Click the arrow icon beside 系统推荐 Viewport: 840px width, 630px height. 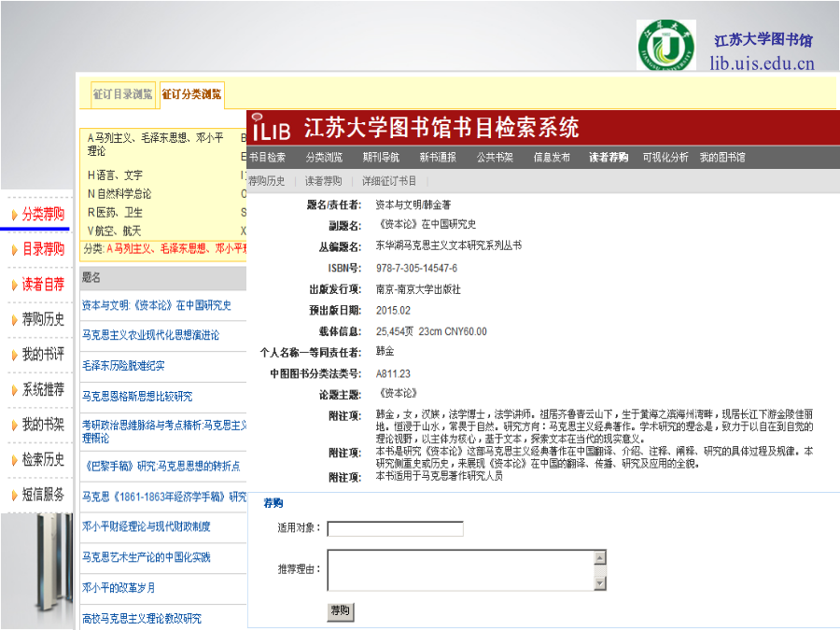click(14, 390)
